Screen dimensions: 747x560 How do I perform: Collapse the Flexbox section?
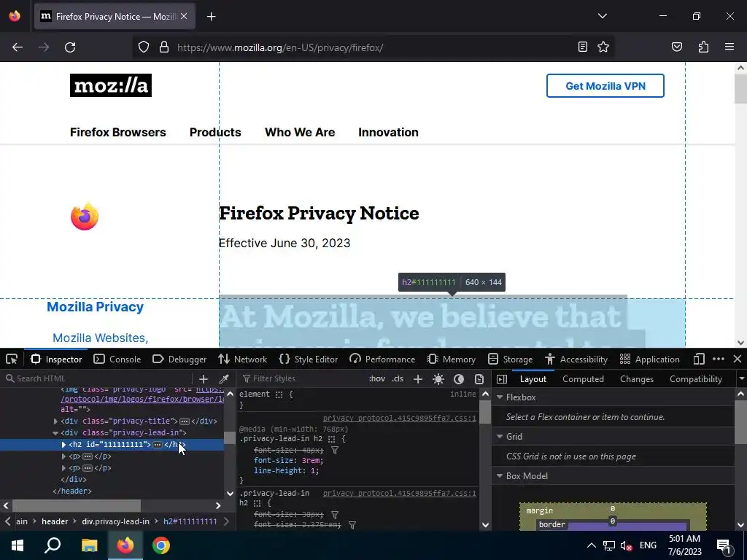[x=500, y=397]
